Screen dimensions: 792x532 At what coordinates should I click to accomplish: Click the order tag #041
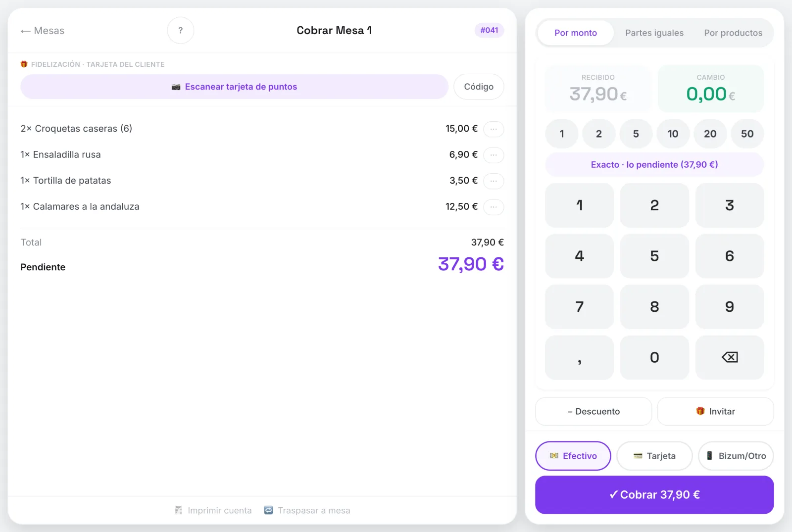click(x=489, y=30)
